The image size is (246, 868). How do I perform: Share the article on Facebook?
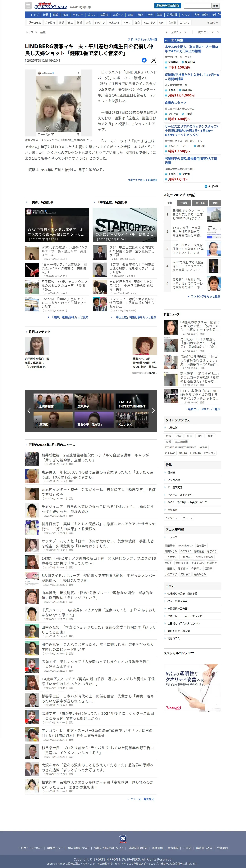click(x=144, y=60)
